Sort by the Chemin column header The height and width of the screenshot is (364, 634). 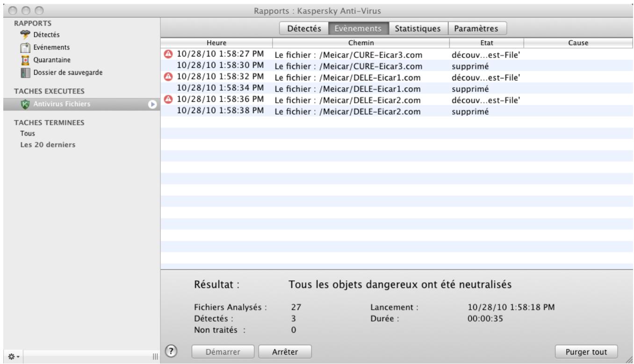[x=360, y=43]
